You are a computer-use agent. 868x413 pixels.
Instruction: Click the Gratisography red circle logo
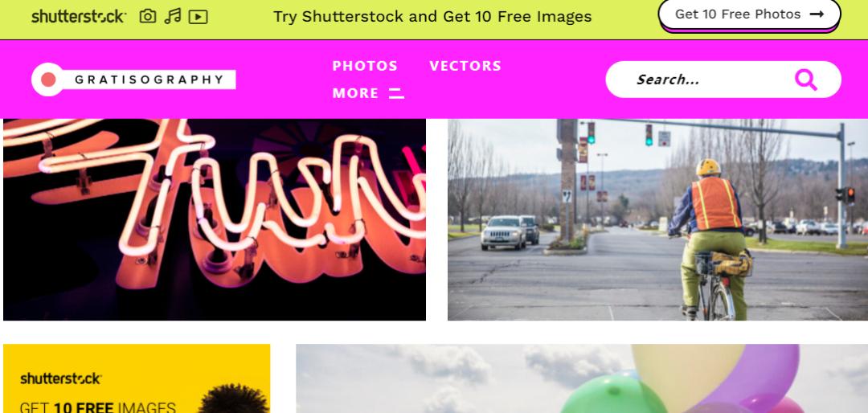[x=48, y=80]
